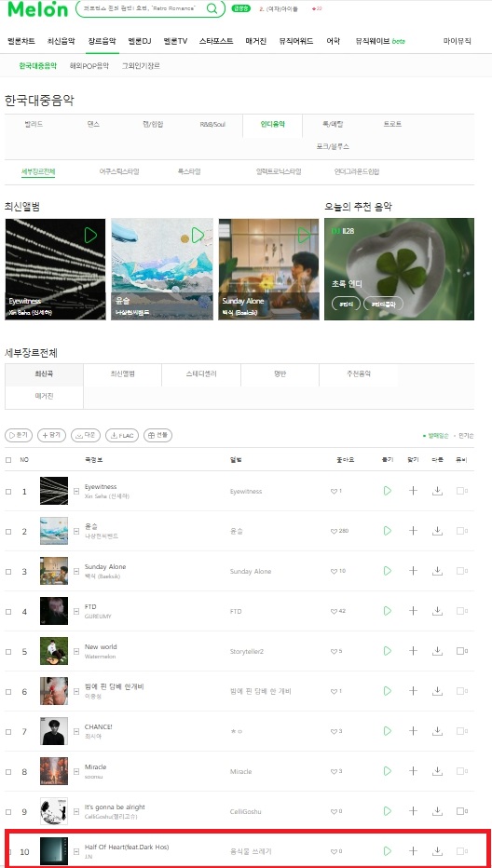
Task: Tick the checkbox for row 5 New world
Action: pyautogui.click(x=8, y=651)
